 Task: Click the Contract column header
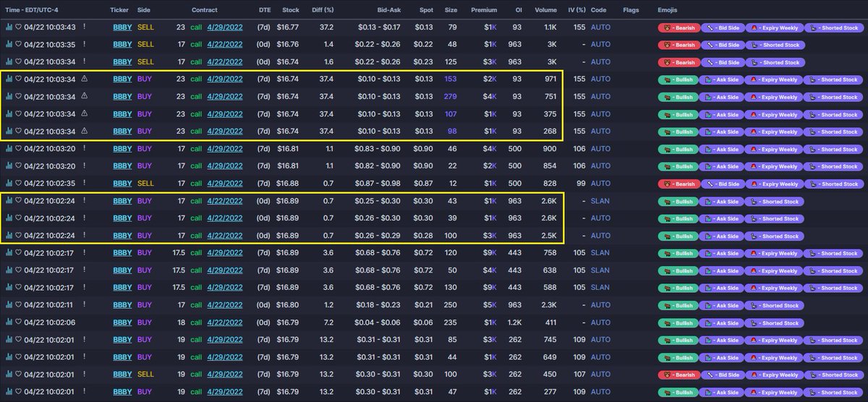click(x=205, y=10)
